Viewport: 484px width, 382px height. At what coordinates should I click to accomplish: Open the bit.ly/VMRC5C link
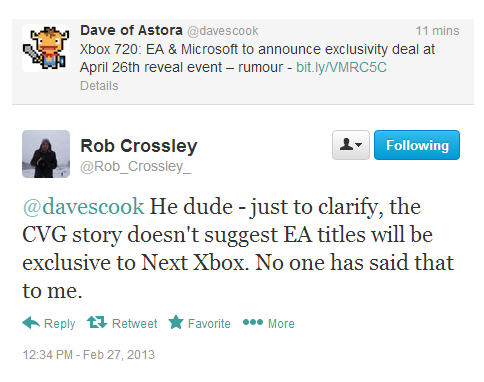(x=341, y=67)
